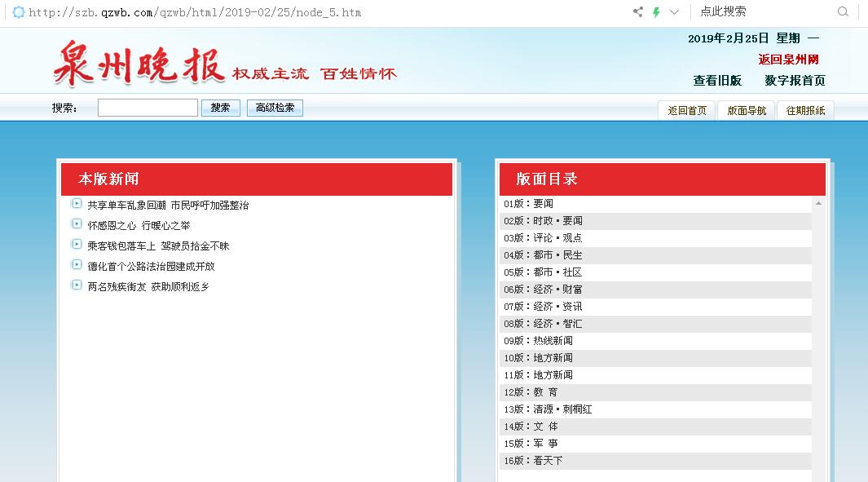868x482 pixels.
Task: Click the page loading icon beside URL
Action: click(x=18, y=12)
